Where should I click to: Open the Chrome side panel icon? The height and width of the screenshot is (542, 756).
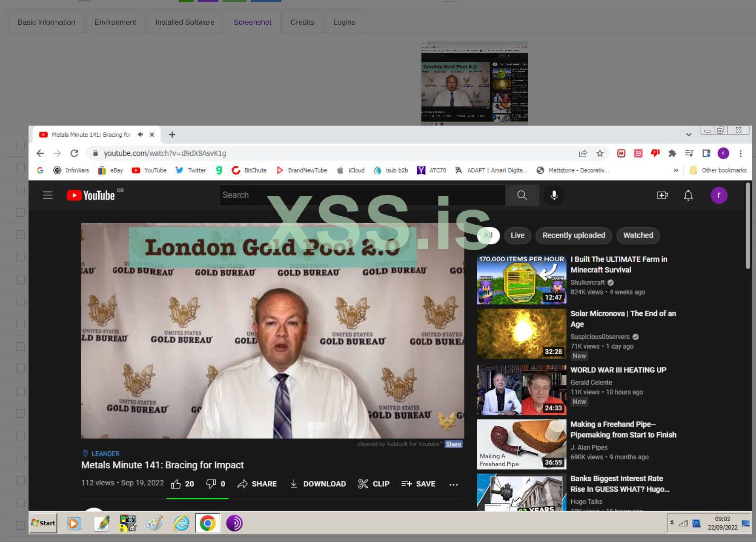(x=706, y=153)
